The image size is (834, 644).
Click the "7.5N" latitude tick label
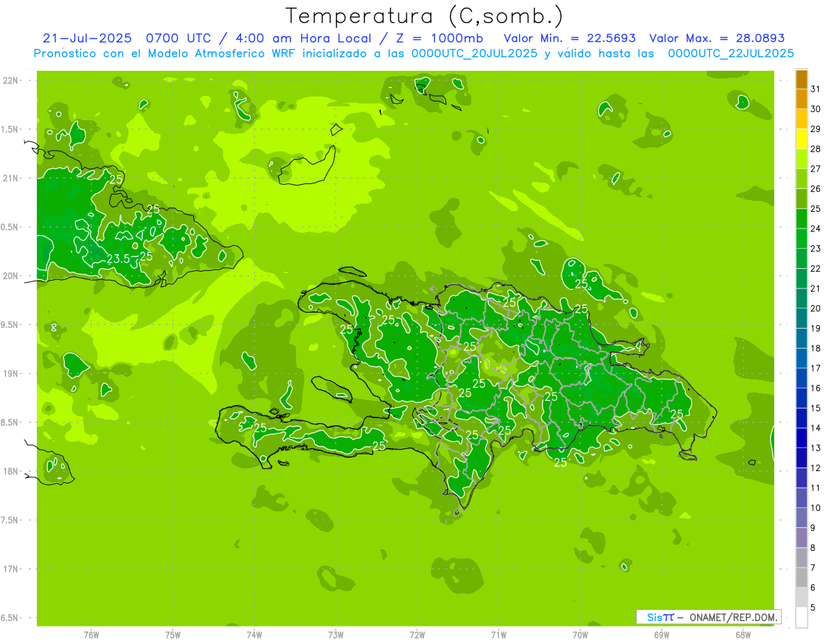pos(10,520)
